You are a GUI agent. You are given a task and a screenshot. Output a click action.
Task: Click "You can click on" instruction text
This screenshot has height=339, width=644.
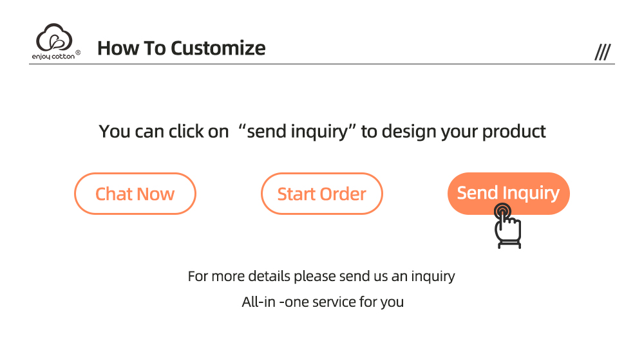pos(164,132)
